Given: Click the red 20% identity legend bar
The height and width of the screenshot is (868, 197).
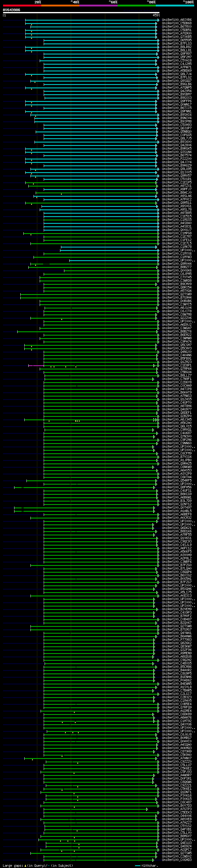Looking at the screenshot, I should pos(22,6).
